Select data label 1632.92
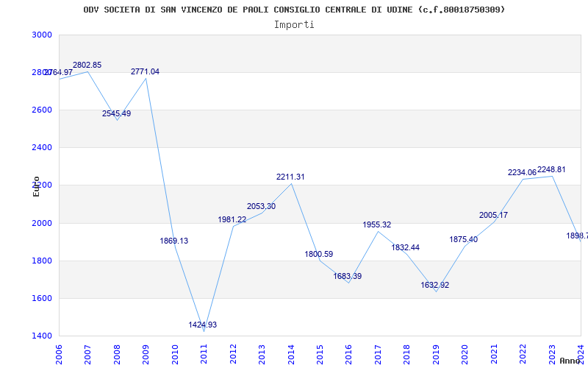The width and height of the screenshot is (588, 368). 434,285
